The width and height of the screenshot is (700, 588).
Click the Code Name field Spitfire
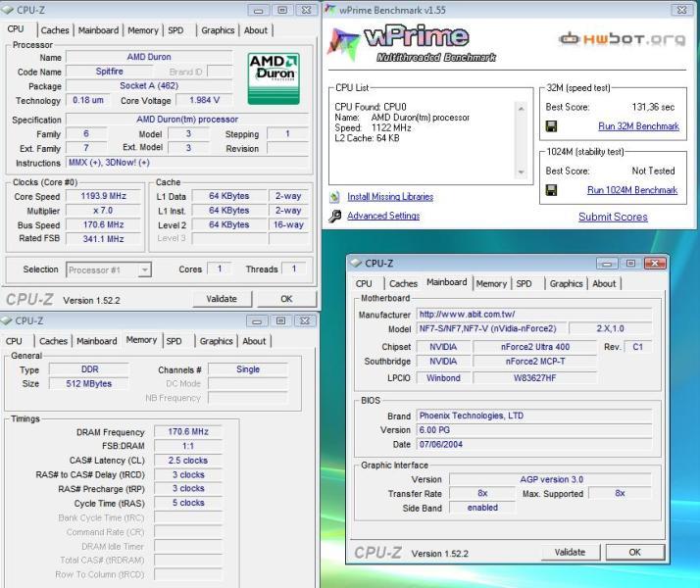[110, 72]
